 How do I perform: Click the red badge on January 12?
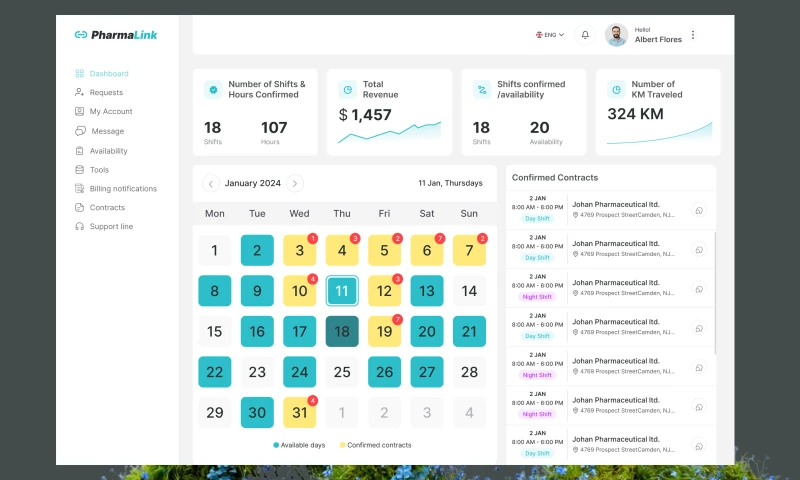pyautogui.click(x=397, y=279)
